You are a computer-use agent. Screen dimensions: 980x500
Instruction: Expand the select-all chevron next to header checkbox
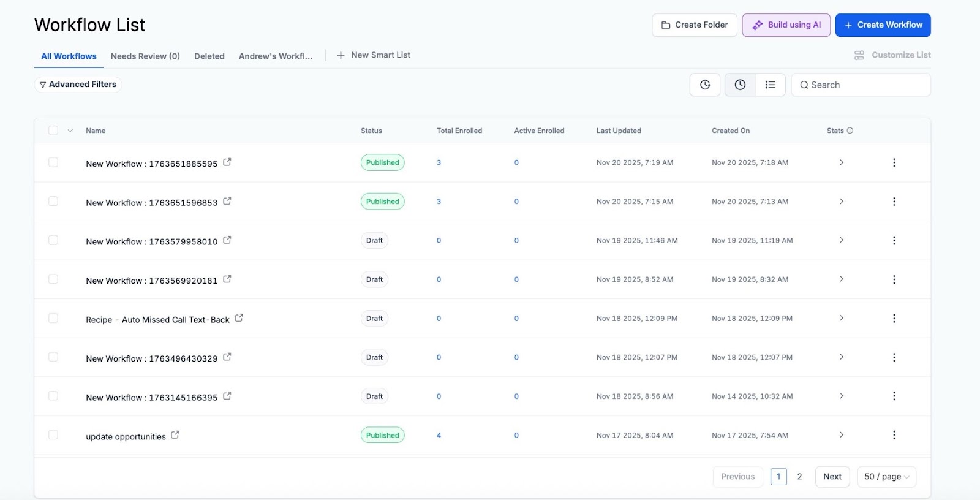coord(70,131)
